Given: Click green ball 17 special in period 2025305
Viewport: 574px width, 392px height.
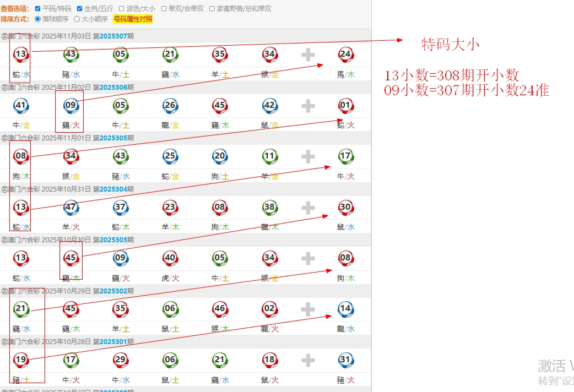Looking at the screenshot, I should (x=345, y=156).
